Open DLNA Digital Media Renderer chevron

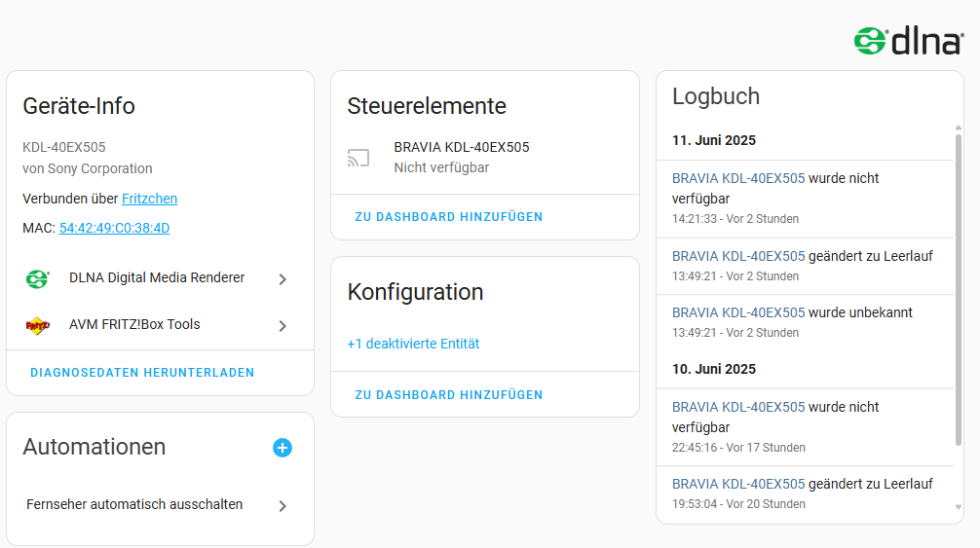[283, 279]
